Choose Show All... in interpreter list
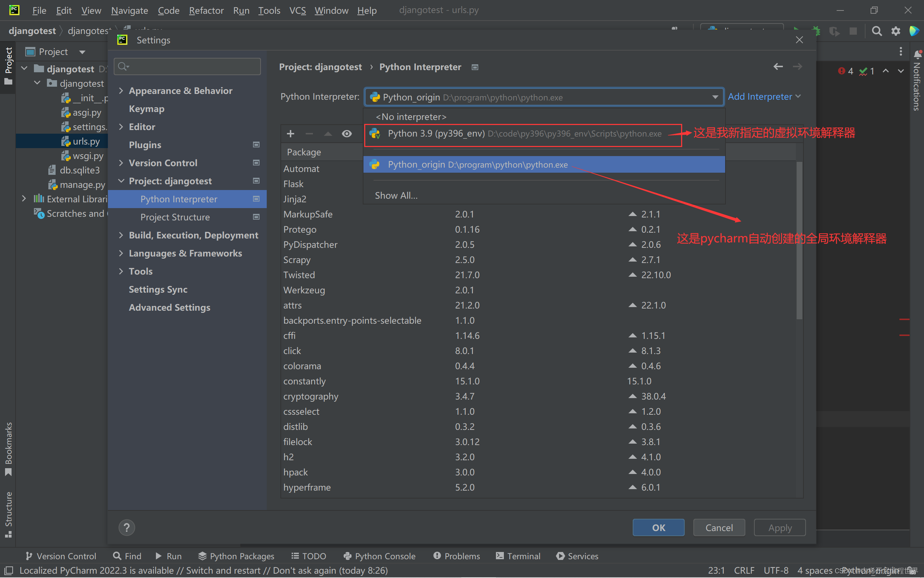Screen dimensions: 924x578 pyautogui.click(x=544, y=195)
